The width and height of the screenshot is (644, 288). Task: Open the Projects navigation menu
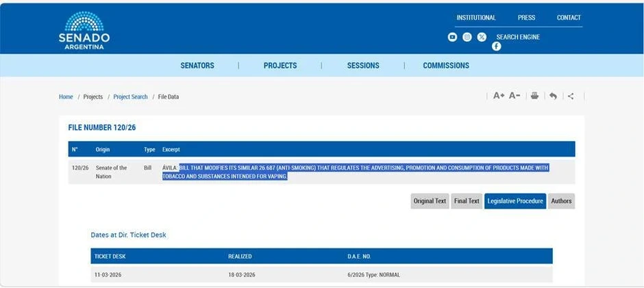tap(280, 66)
